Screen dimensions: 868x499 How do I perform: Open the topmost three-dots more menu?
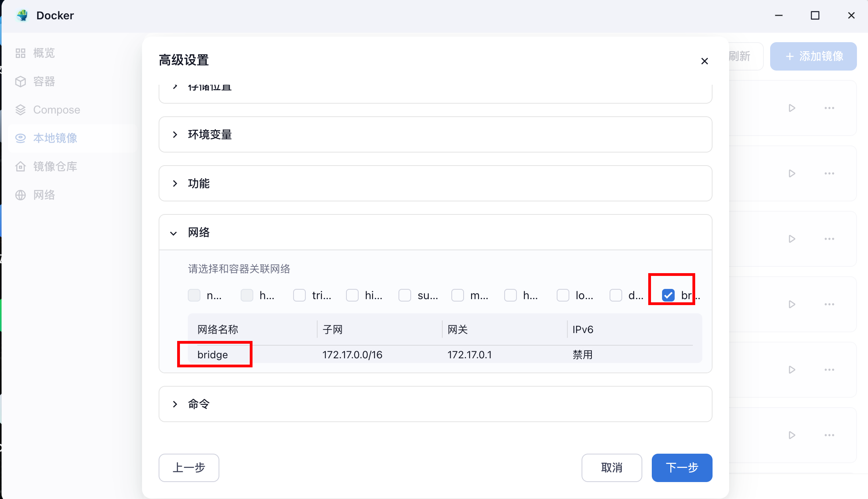click(x=829, y=108)
